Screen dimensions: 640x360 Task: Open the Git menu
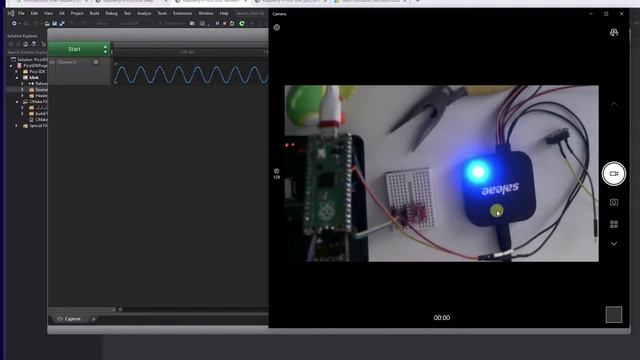pos(62,13)
